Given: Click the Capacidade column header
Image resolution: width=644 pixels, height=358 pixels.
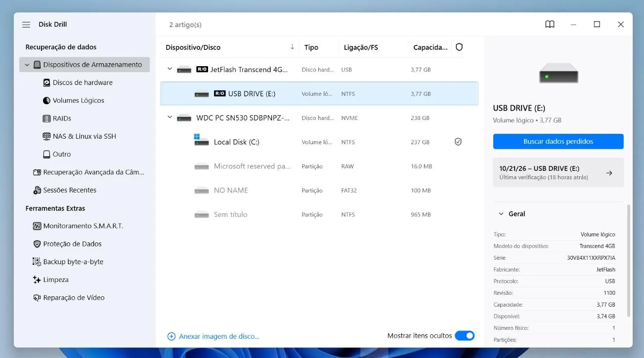Looking at the screenshot, I should 430,47.
